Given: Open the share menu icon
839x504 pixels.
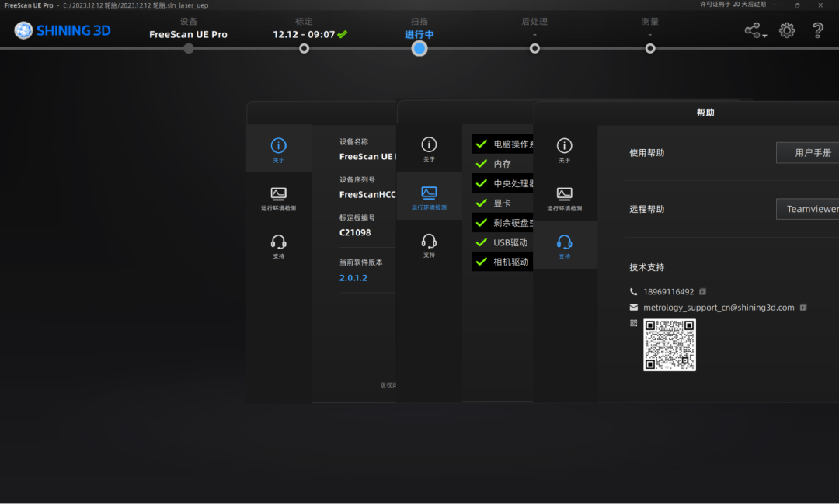Looking at the screenshot, I should 752,30.
